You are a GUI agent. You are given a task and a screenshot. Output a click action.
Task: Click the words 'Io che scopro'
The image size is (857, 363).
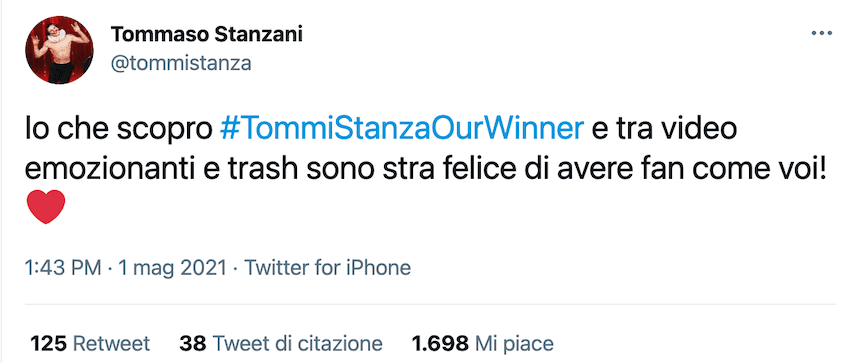pyautogui.click(x=119, y=130)
